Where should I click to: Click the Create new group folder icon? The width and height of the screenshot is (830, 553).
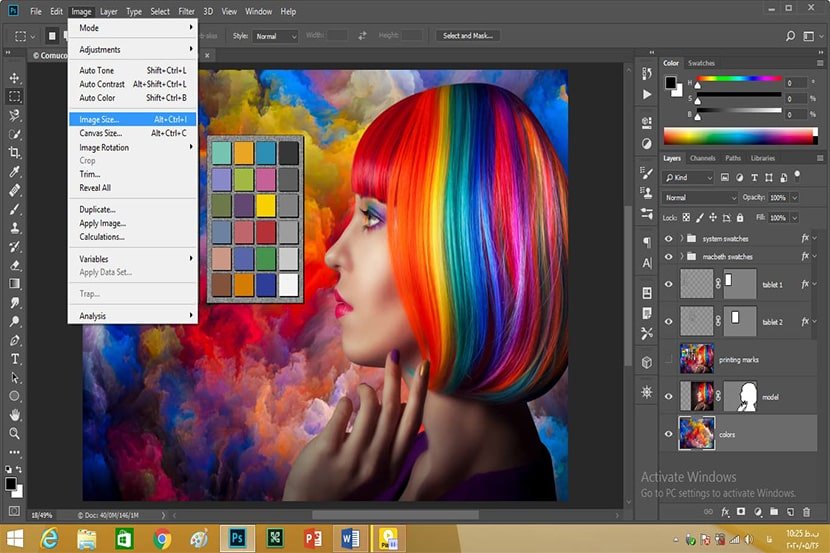tap(774, 512)
